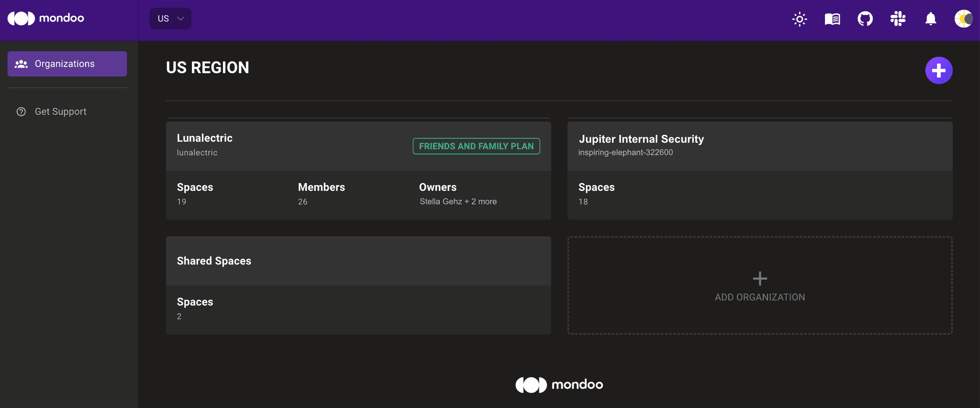Click the plus icon in Add Organization tile
This screenshot has height=408, width=980.
tap(760, 278)
